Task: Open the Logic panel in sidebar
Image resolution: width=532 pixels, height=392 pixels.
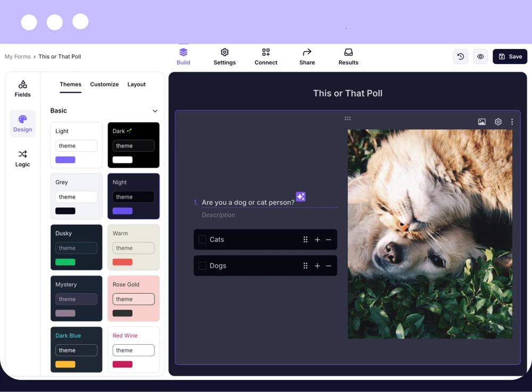Action: point(22,159)
